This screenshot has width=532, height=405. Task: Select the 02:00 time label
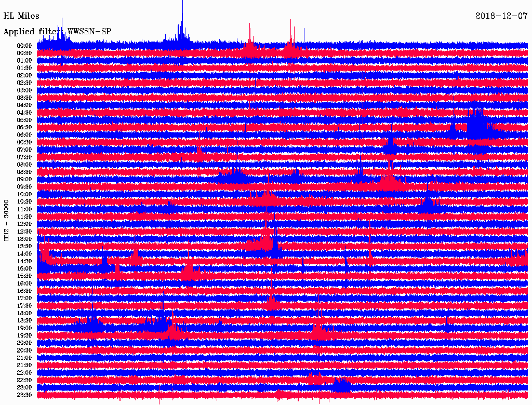[24, 76]
